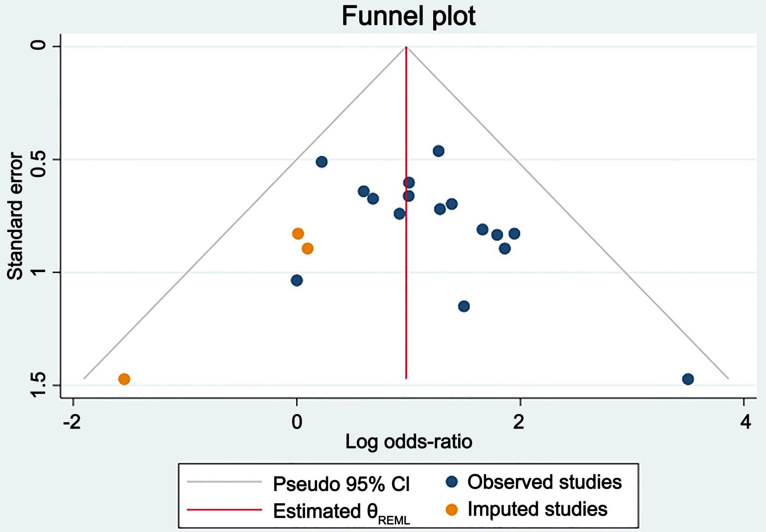This screenshot has width=766, height=532.
Task: Click the orange imputed point at bottom-left
Action: point(124,379)
